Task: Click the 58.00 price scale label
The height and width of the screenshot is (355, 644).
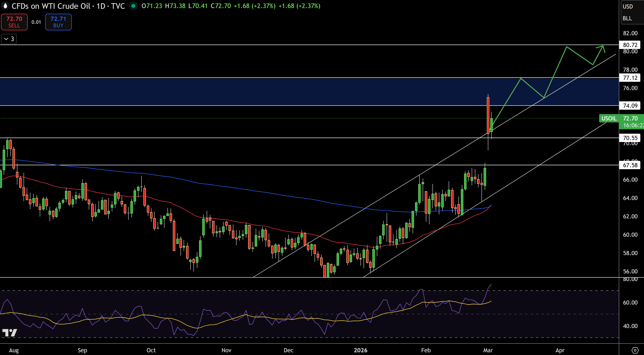Action: (x=630, y=253)
